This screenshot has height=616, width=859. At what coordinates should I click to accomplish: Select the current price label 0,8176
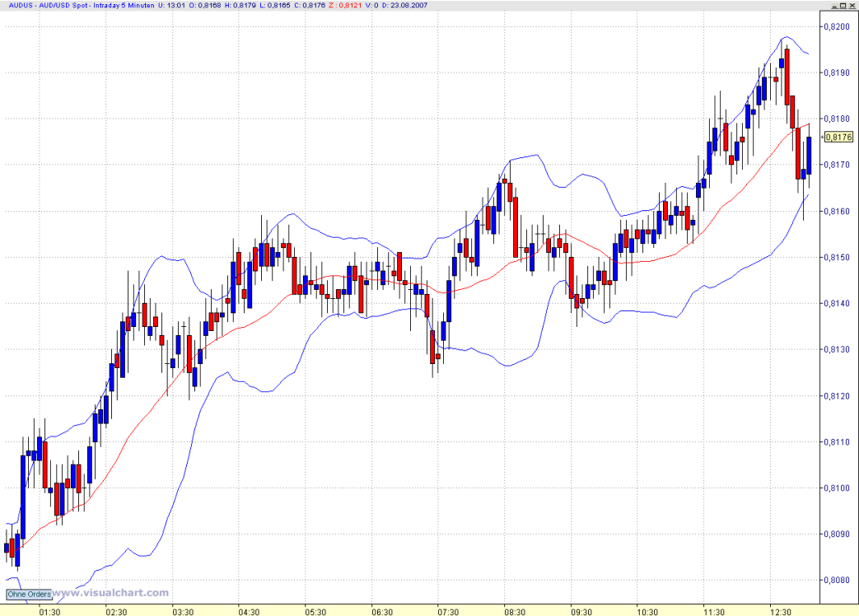[838, 137]
